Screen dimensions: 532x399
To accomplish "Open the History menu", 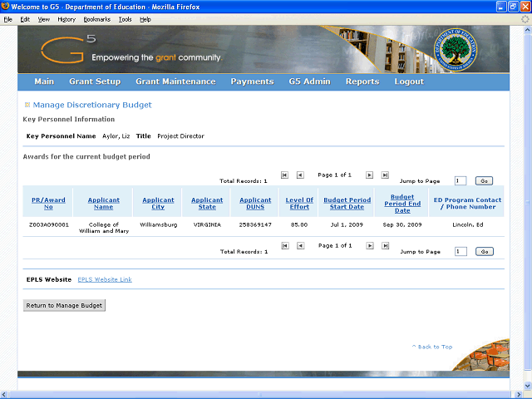I will pyautogui.click(x=66, y=19).
